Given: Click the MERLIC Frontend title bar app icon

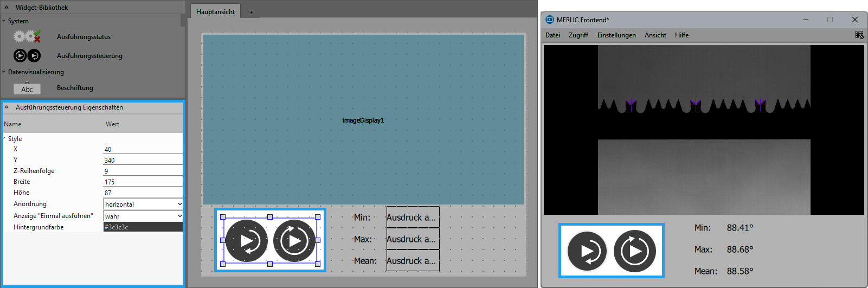Looking at the screenshot, I should pos(550,20).
